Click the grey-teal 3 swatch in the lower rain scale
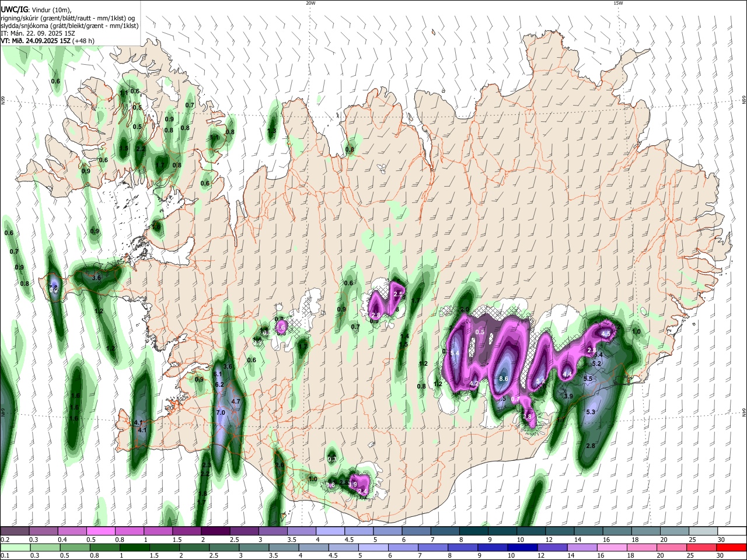 click(253, 548)
